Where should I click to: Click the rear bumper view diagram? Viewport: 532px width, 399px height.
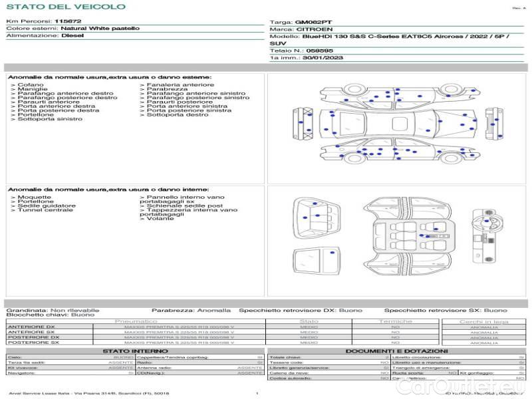pyautogui.click(x=303, y=123)
